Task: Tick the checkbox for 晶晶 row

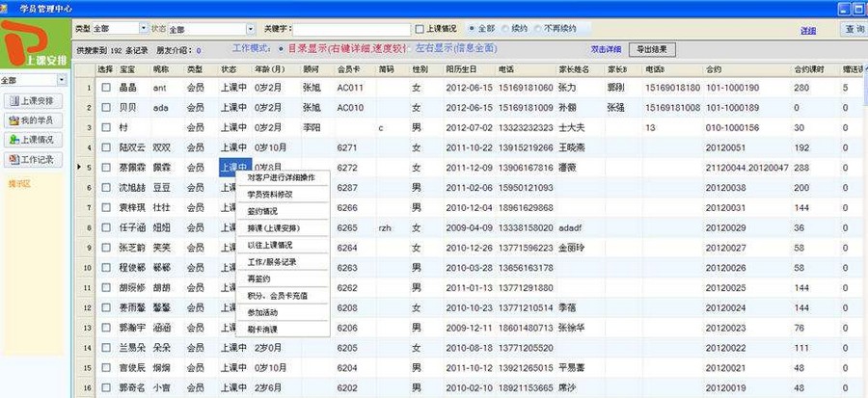Action: tap(106, 88)
